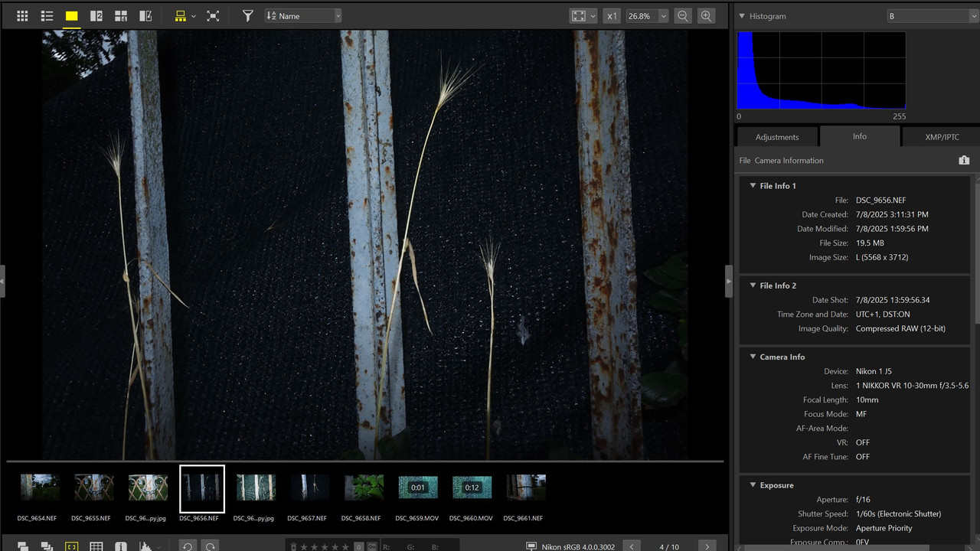Collapse the Exposure section
The image size is (980, 551).
[752, 485]
